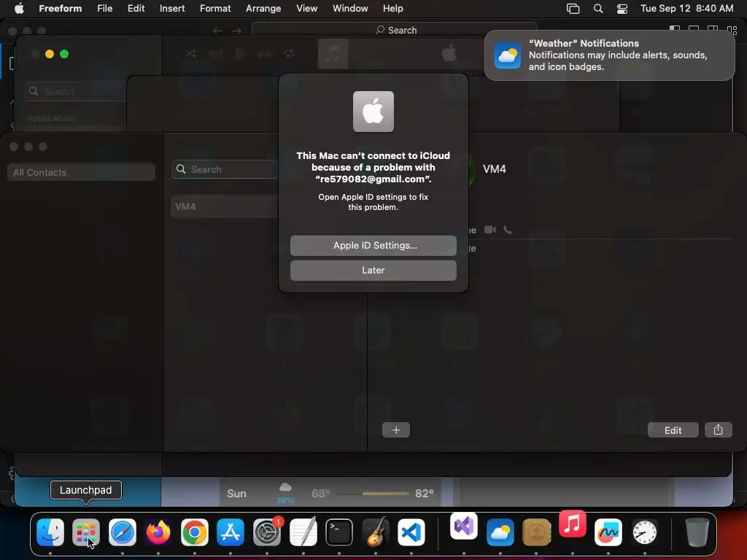Click the share button in Contacts
747x560 pixels.
coord(718,430)
